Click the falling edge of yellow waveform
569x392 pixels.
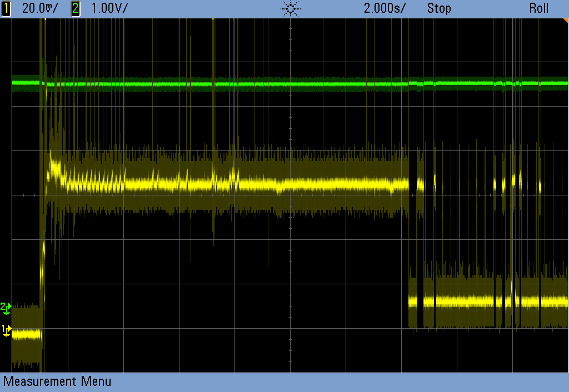(x=409, y=244)
